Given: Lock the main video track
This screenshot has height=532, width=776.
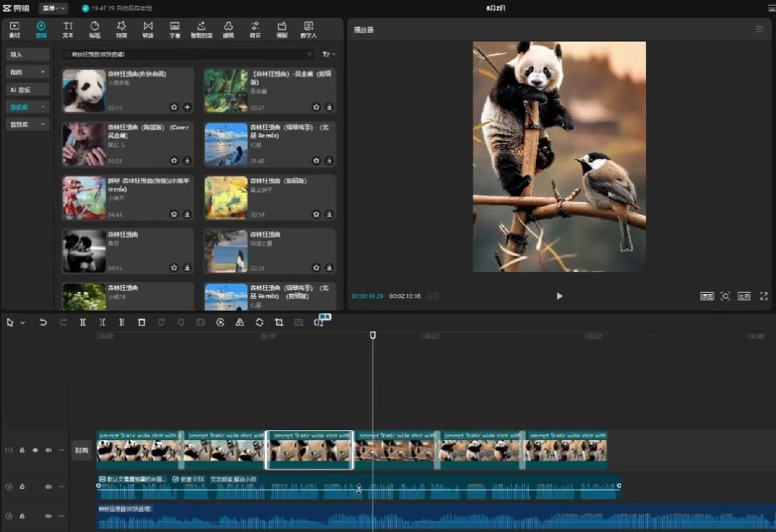Looking at the screenshot, I should pos(22,450).
